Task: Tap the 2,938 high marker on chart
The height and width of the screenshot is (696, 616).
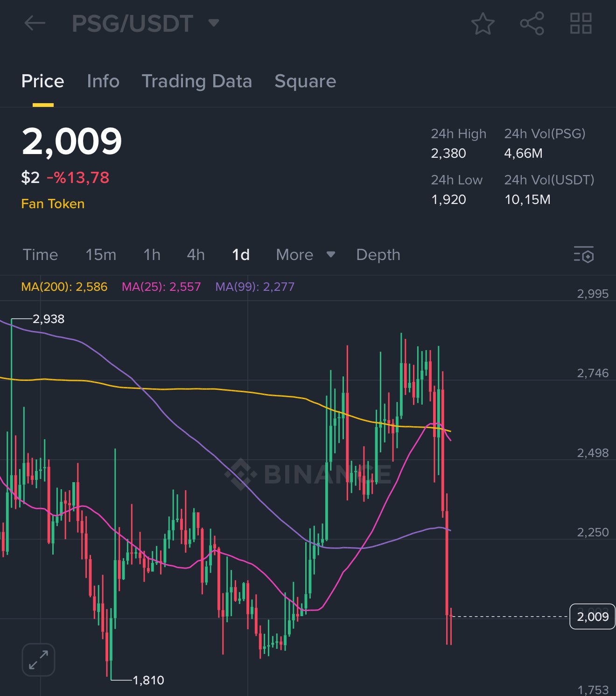Action: (49, 319)
